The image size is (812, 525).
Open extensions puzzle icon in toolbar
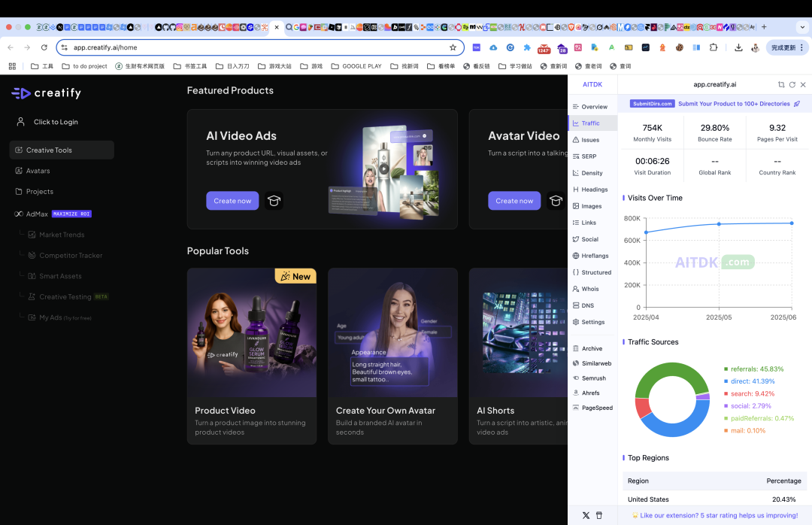(x=714, y=47)
